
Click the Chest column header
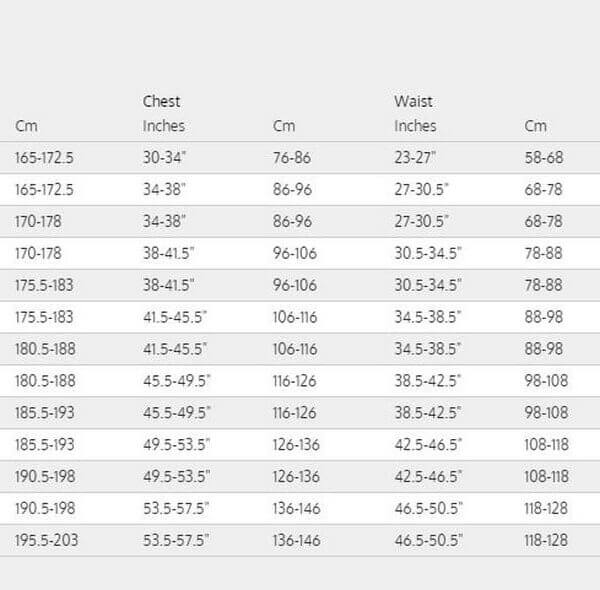tap(161, 101)
